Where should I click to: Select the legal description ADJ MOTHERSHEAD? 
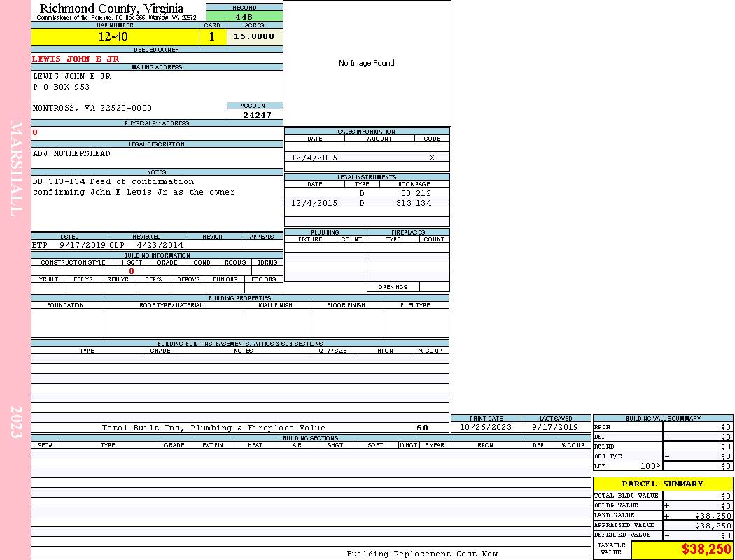click(x=71, y=153)
